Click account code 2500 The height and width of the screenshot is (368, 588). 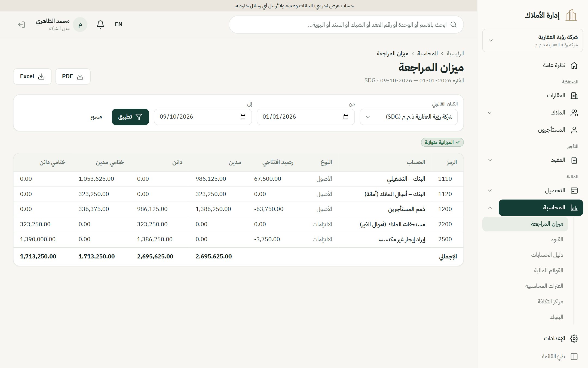[x=445, y=240]
